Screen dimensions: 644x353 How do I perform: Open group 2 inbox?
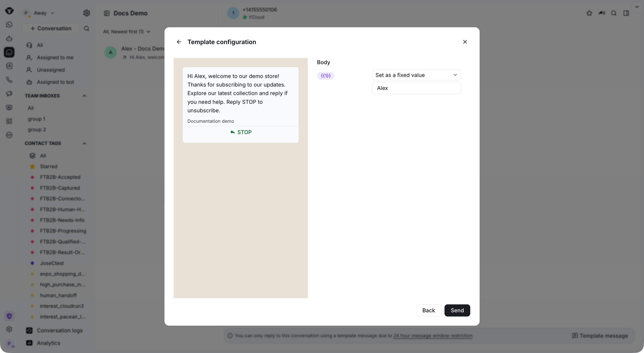pos(36,130)
